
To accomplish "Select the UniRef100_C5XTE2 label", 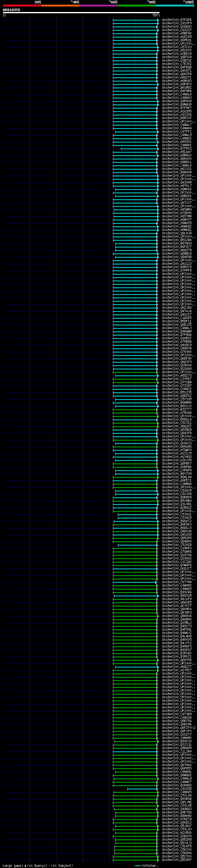I will click(176, 423).
